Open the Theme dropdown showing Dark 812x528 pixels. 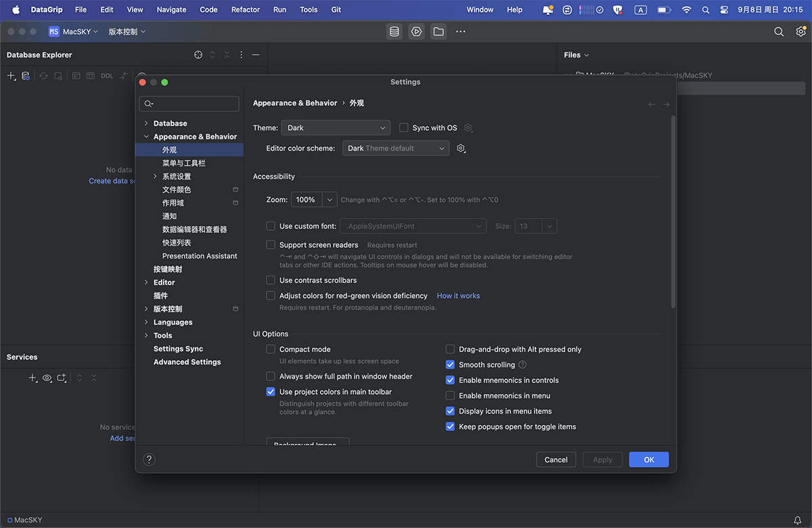click(x=336, y=128)
